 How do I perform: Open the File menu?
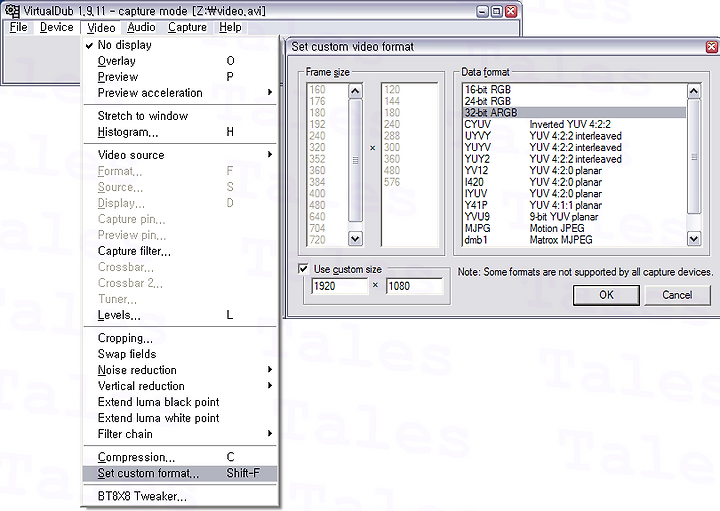pyautogui.click(x=18, y=28)
